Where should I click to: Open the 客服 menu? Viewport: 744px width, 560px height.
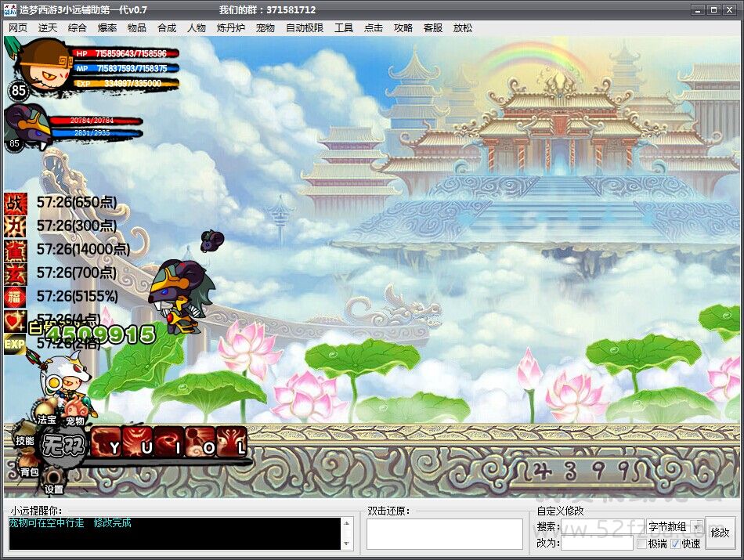[x=433, y=28]
